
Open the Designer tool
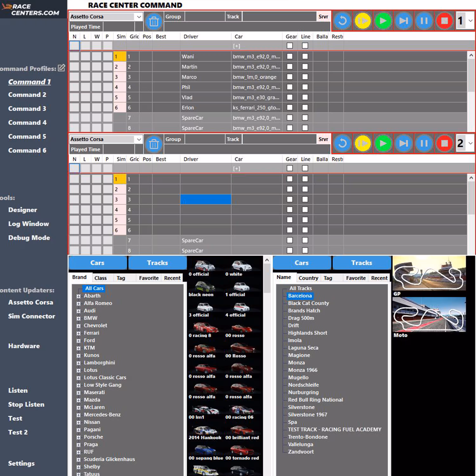pyautogui.click(x=23, y=210)
